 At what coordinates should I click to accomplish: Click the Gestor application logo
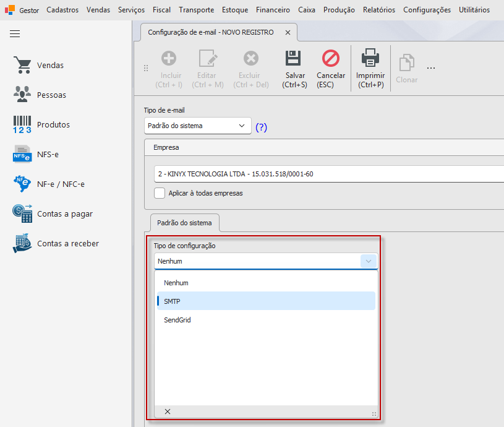pyautogui.click(x=10, y=10)
